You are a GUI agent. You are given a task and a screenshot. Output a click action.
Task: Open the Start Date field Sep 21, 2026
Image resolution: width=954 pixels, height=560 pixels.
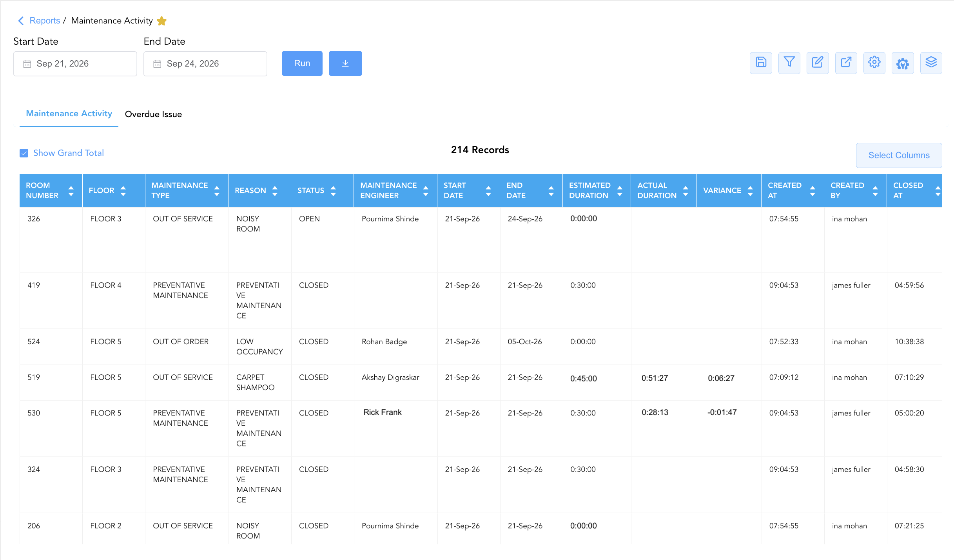[75, 64]
